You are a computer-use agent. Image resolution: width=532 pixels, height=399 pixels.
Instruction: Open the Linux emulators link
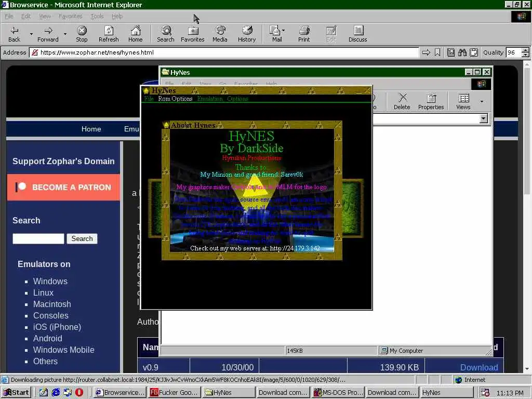point(43,293)
